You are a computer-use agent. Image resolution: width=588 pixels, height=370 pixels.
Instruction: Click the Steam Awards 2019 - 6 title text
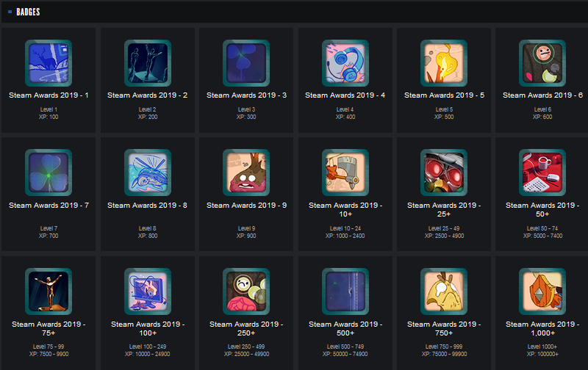tap(542, 95)
